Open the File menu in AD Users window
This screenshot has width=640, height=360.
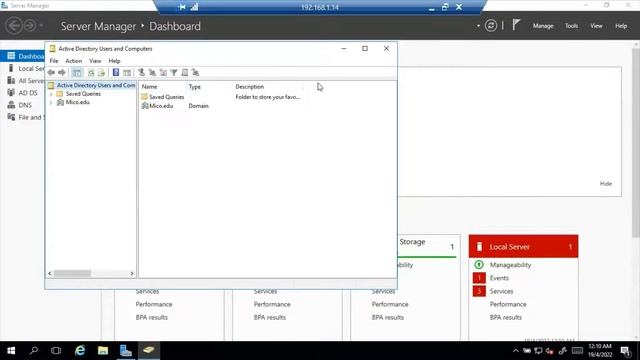tap(54, 61)
